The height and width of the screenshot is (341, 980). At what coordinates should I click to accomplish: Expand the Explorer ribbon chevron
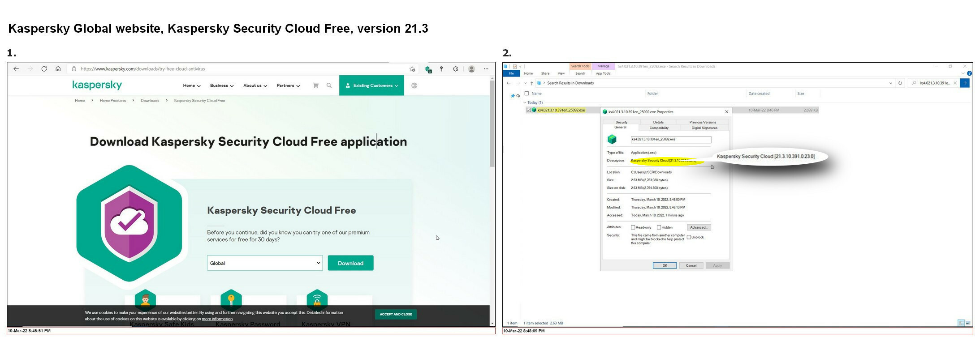coord(963,73)
